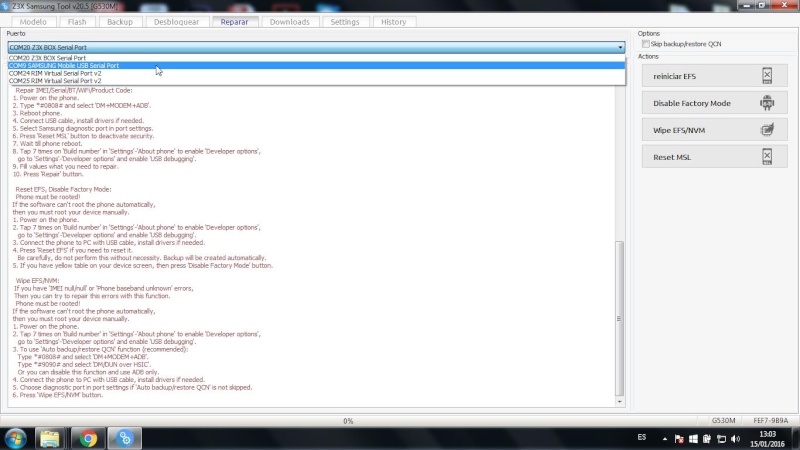Viewport: 800px width, 450px height.
Task: Click the instructions log scrollbar thumb
Action: coord(619,318)
